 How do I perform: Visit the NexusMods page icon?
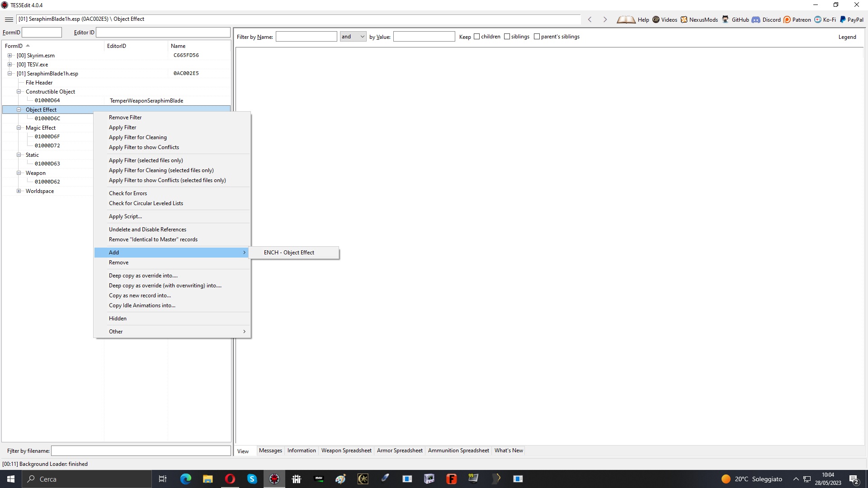point(684,19)
